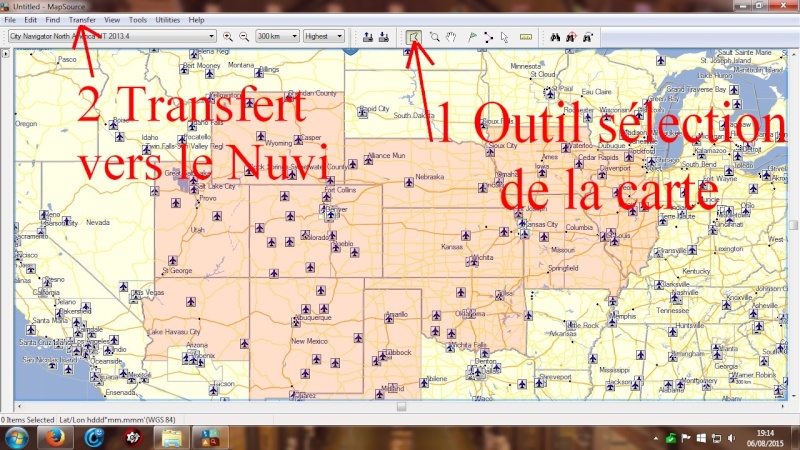Open the Find menu

tap(53, 20)
